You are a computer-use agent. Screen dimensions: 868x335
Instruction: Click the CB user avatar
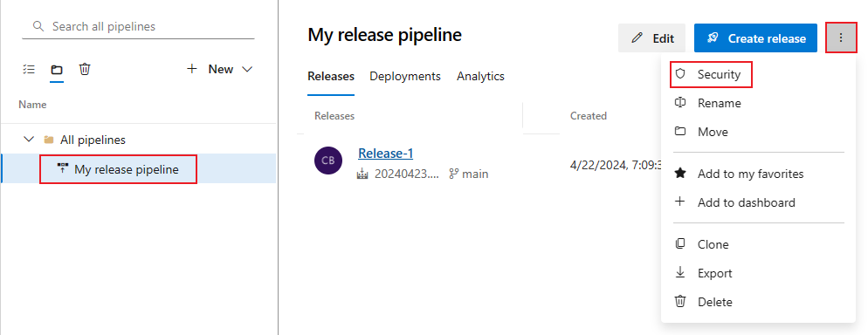[327, 161]
